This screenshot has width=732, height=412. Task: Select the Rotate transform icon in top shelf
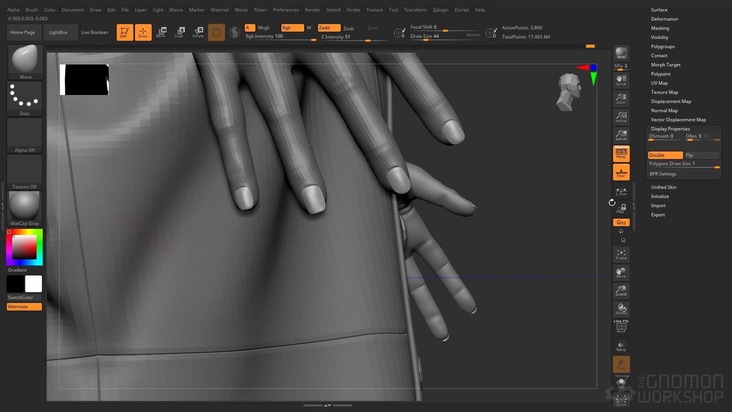tap(198, 32)
